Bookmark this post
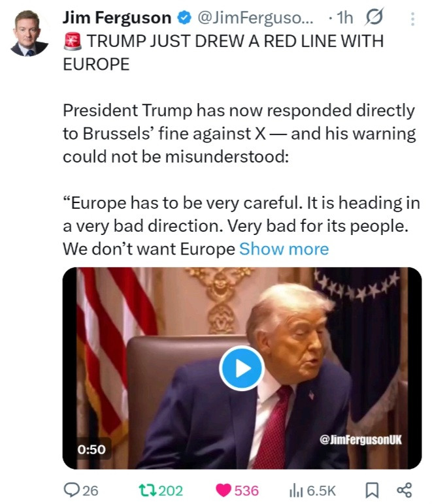 click(x=372, y=490)
